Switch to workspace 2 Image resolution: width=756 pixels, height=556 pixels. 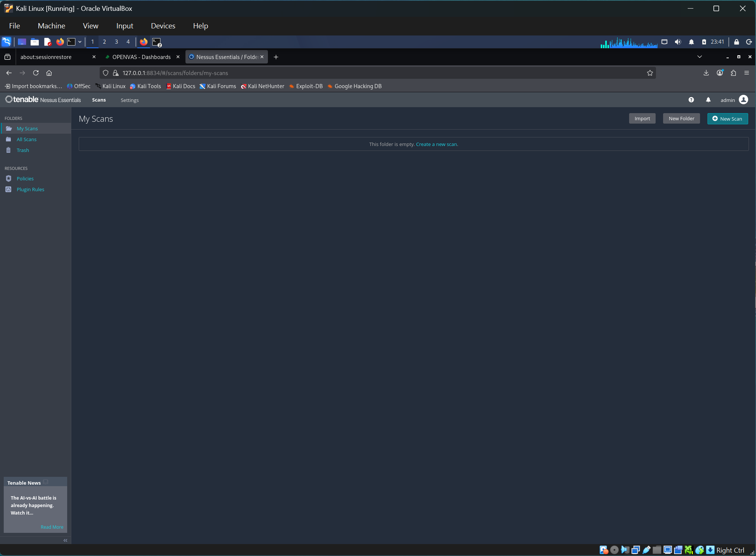(x=104, y=42)
